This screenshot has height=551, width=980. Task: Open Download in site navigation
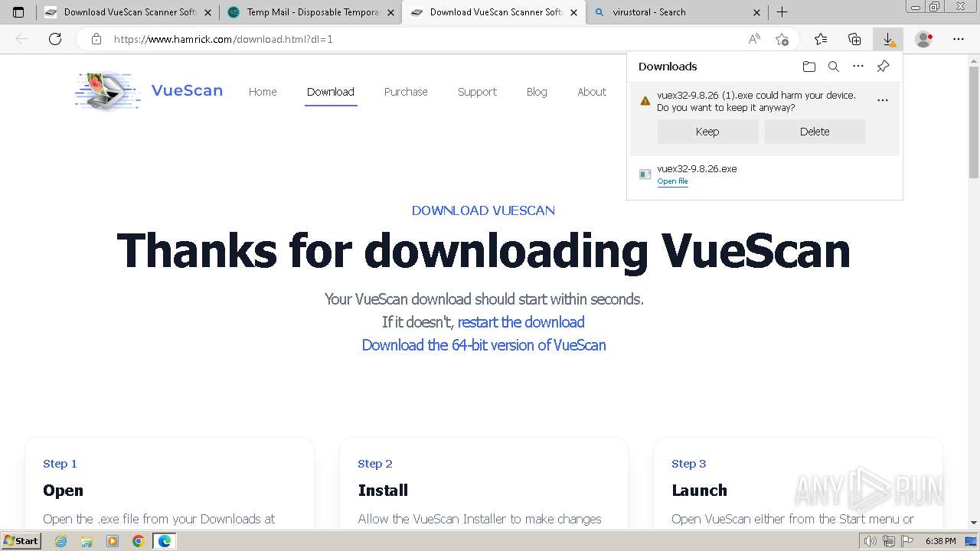[331, 92]
